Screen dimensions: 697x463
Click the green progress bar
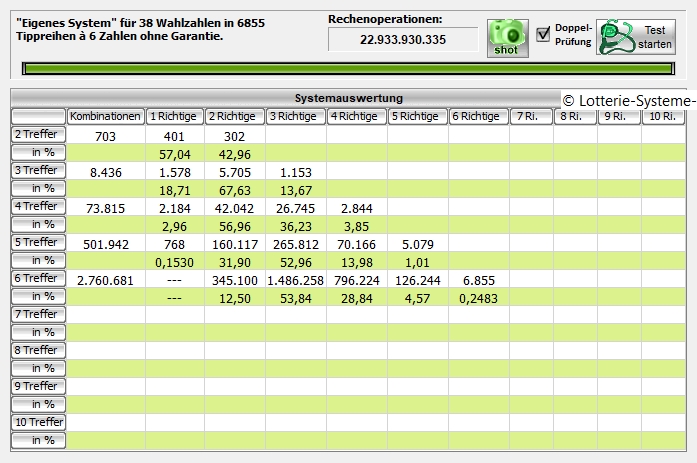[x=348, y=68]
